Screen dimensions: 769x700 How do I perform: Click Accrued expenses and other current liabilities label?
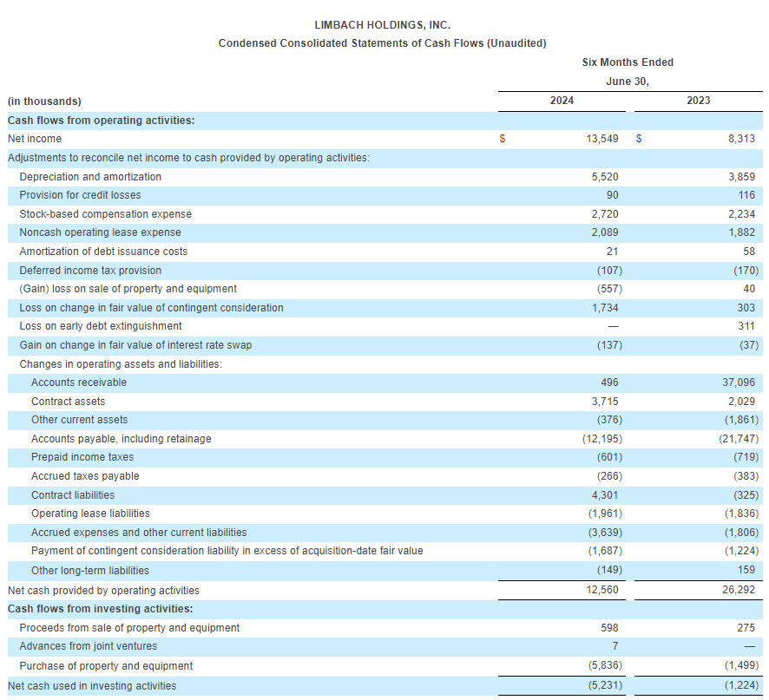(x=139, y=533)
